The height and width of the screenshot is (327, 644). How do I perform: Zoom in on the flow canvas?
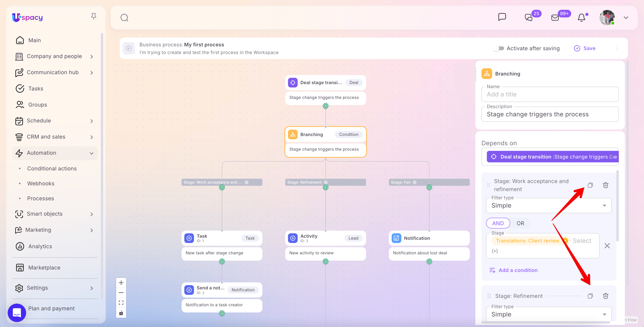tap(121, 283)
